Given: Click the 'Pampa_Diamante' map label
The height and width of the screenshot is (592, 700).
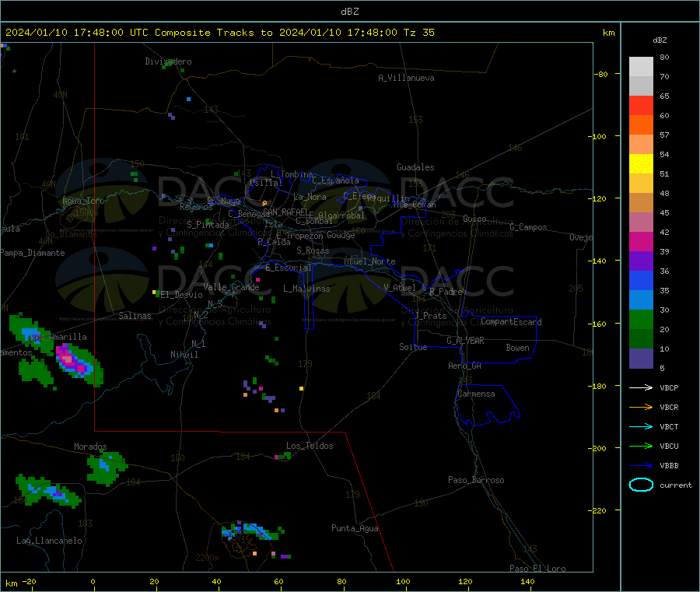Looking at the screenshot, I should 32,253.
